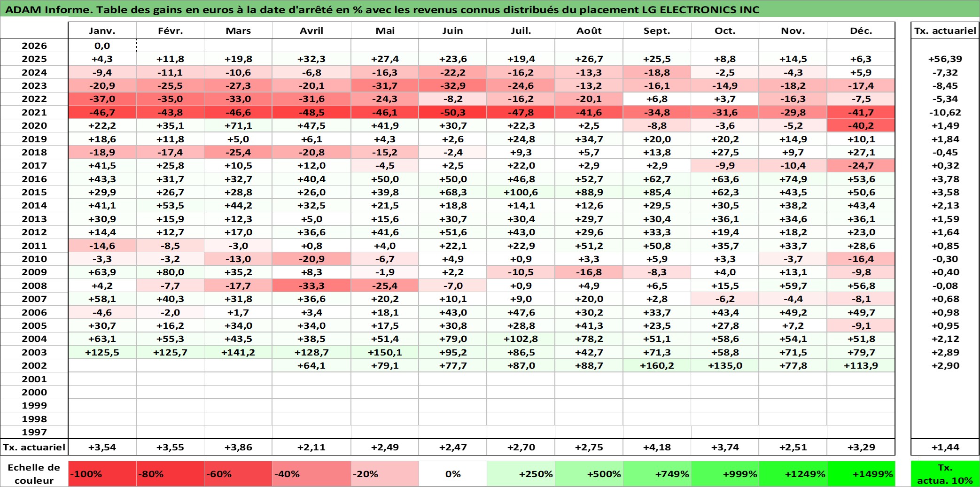Click the +141,2 cell in 2003
Screen dimensions: 980x487
pos(238,352)
